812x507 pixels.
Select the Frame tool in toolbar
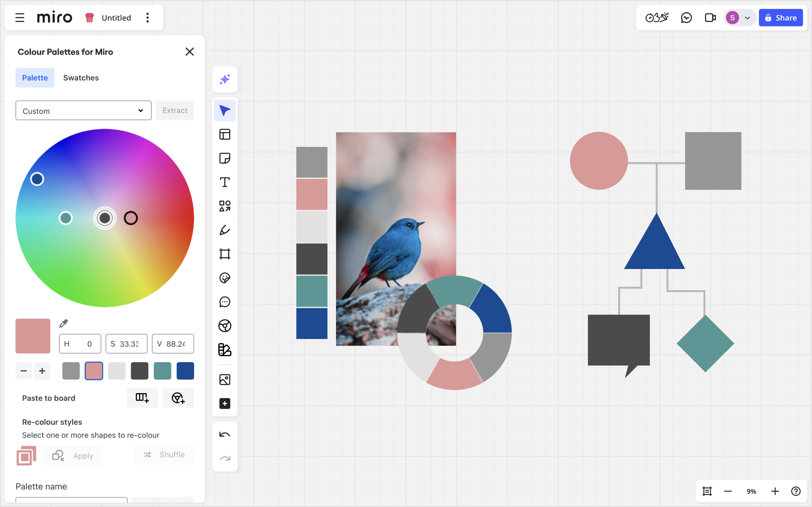(x=225, y=254)
